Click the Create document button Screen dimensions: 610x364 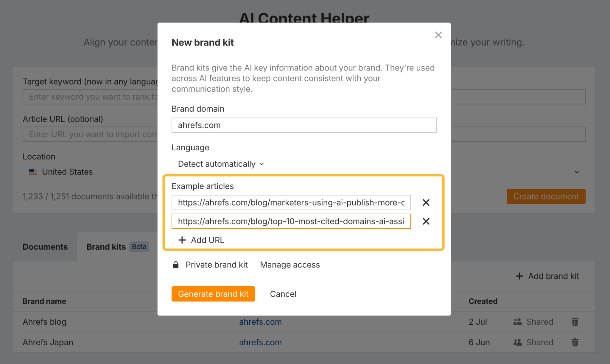click(x=546, y=196)
